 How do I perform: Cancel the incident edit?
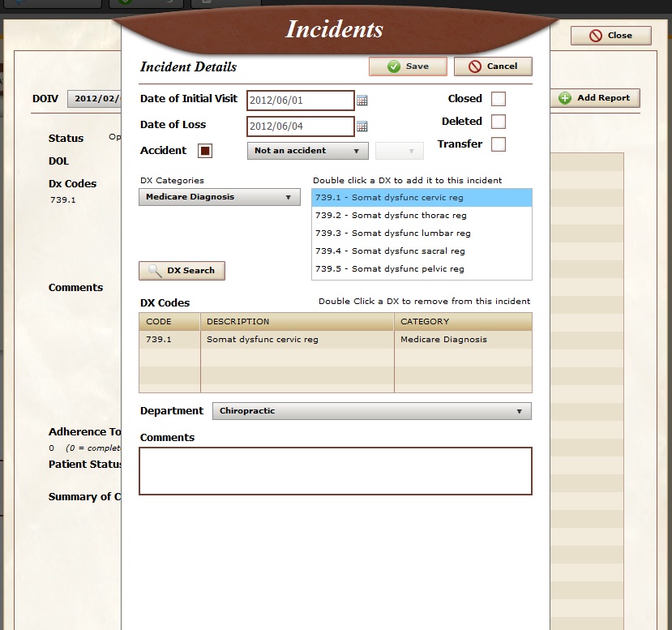point(493,66)
